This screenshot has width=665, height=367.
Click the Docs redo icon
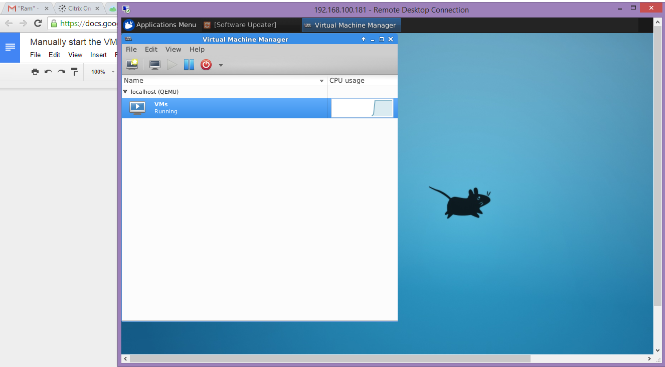coord(61,72)
